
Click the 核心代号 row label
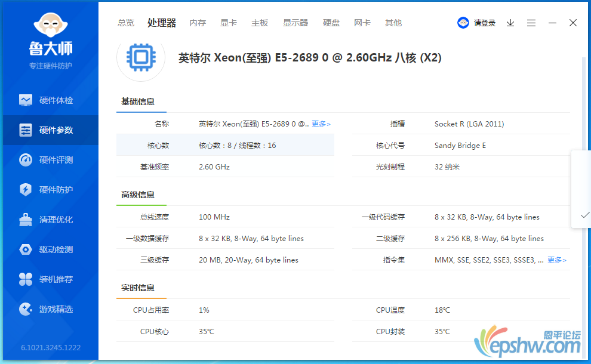click(390, 146)
